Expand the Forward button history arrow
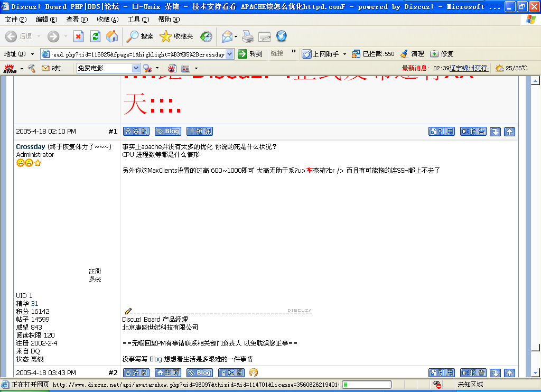The image size is (541, 392). coord(66,36)
